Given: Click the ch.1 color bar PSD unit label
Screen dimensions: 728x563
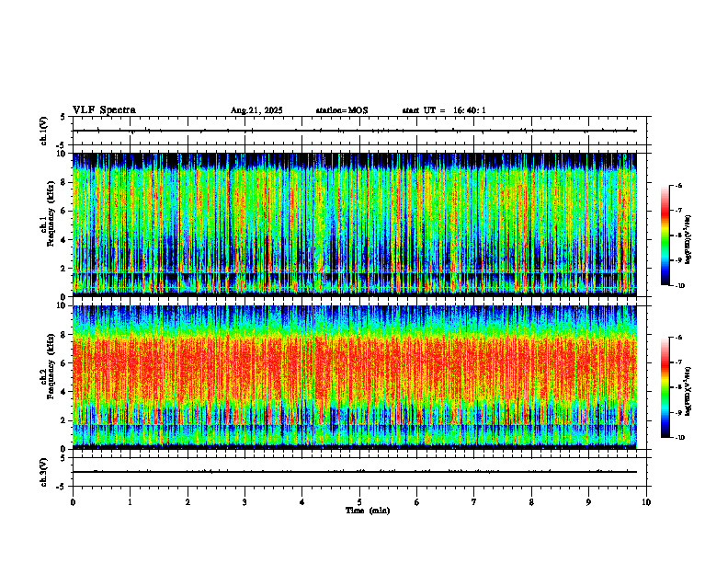Looking at the screenshot, I should click(689, 240).
